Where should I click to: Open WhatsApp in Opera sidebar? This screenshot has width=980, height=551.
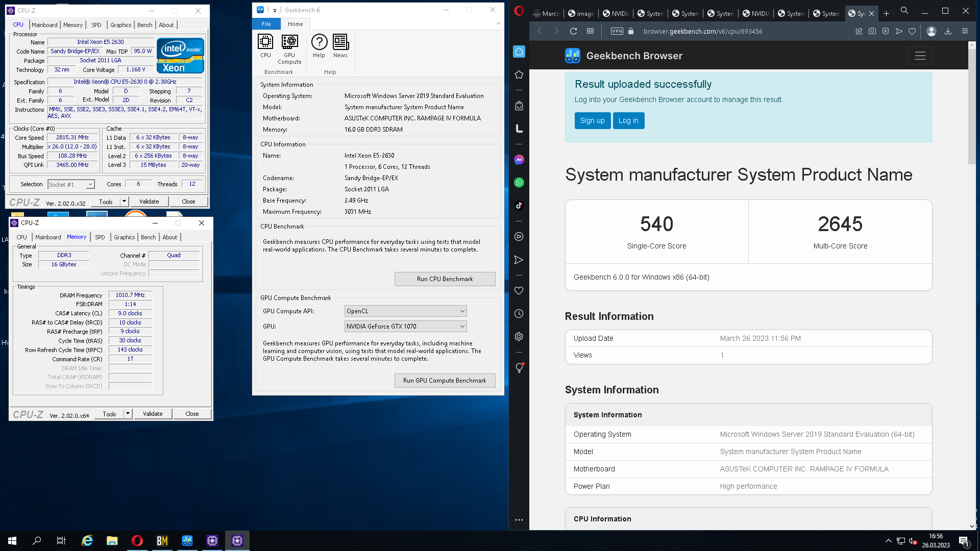tap(519, 183)
